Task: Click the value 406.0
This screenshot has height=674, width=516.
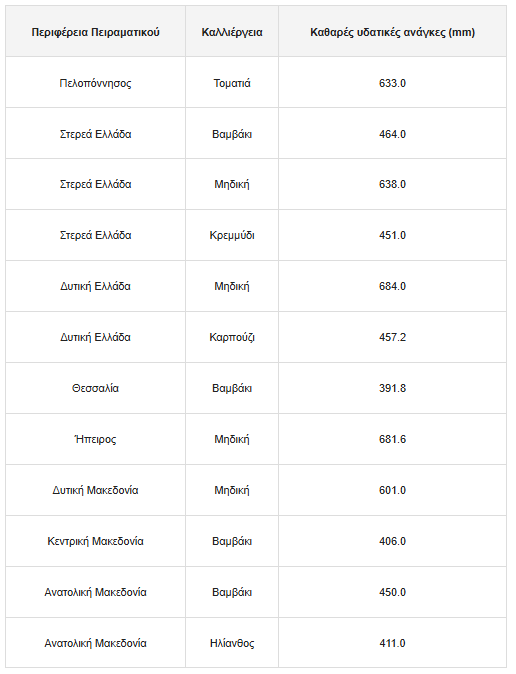Action: point(392,541)
